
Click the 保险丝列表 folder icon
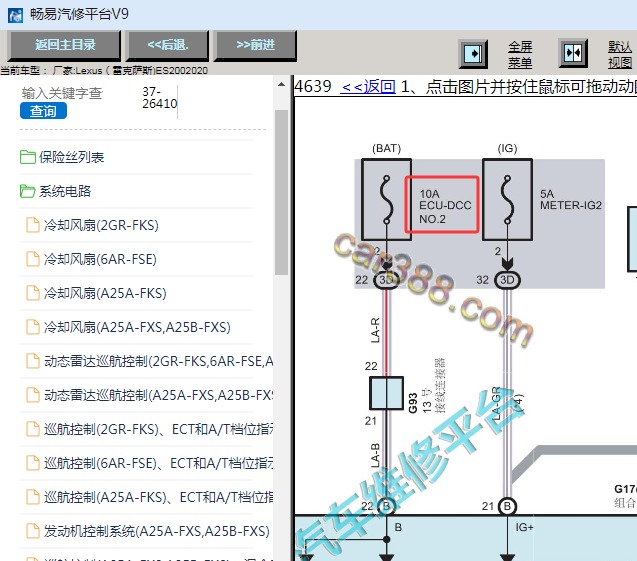(28, 157)
